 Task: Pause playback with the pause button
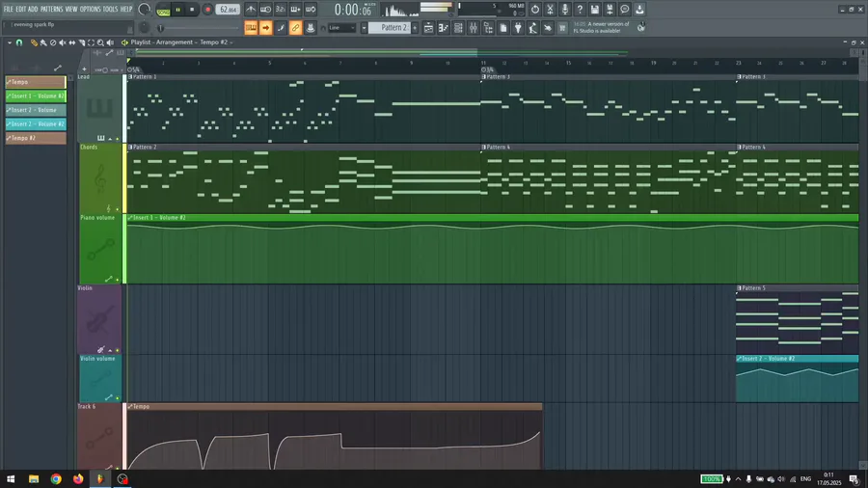178,10
